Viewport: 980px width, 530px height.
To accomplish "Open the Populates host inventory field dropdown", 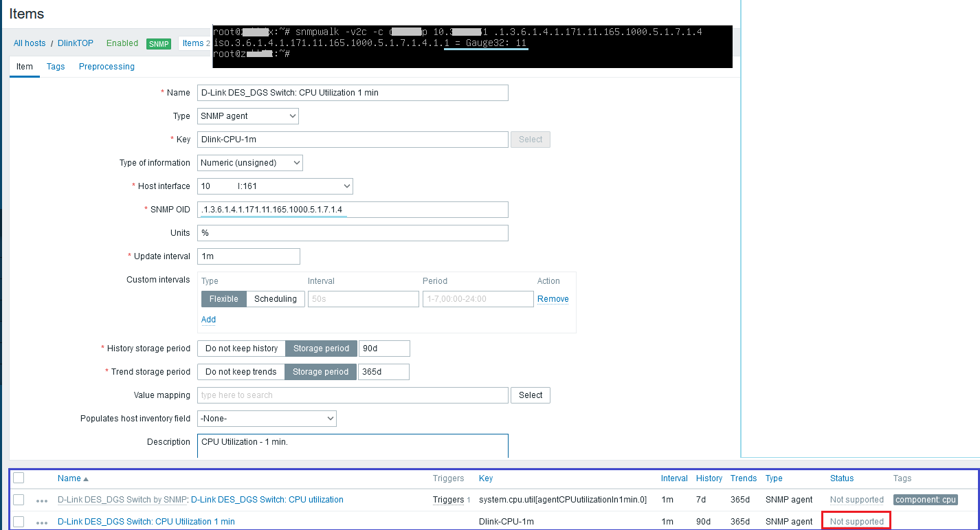I will pyautogui.click(x=267, y=418).
